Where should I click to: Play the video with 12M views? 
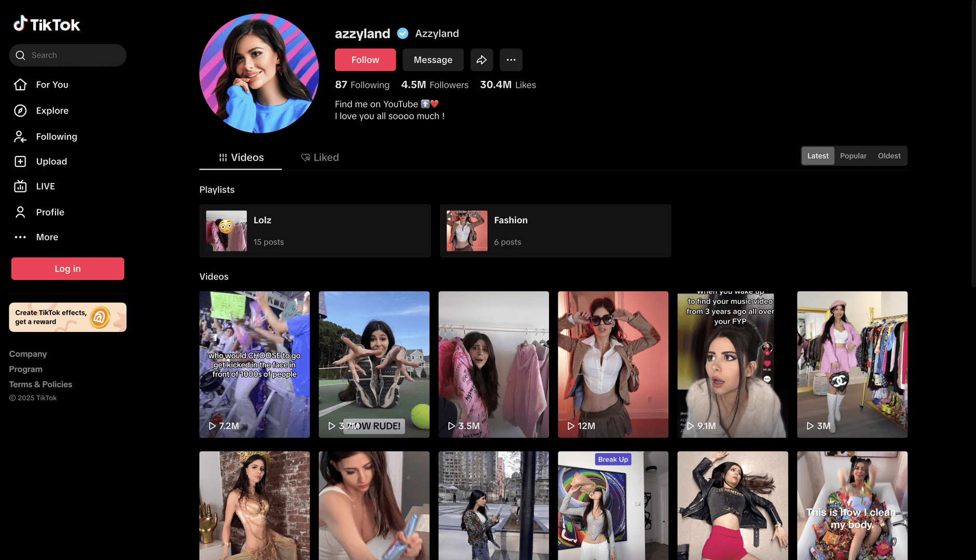tap(613, 364)
